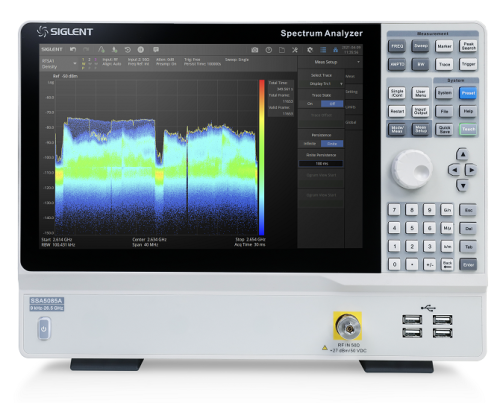Click the folder file icon in toolbar
Screen dimensions: 500x403
coord(282,50)
